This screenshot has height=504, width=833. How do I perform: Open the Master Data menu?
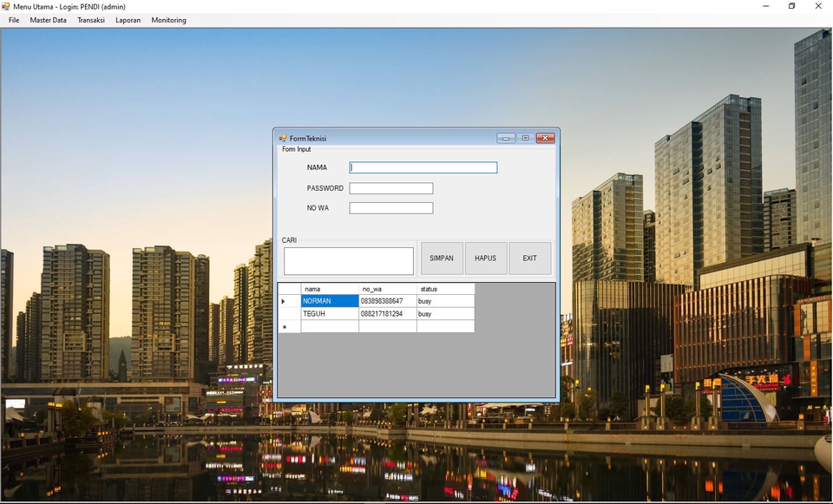48,20
